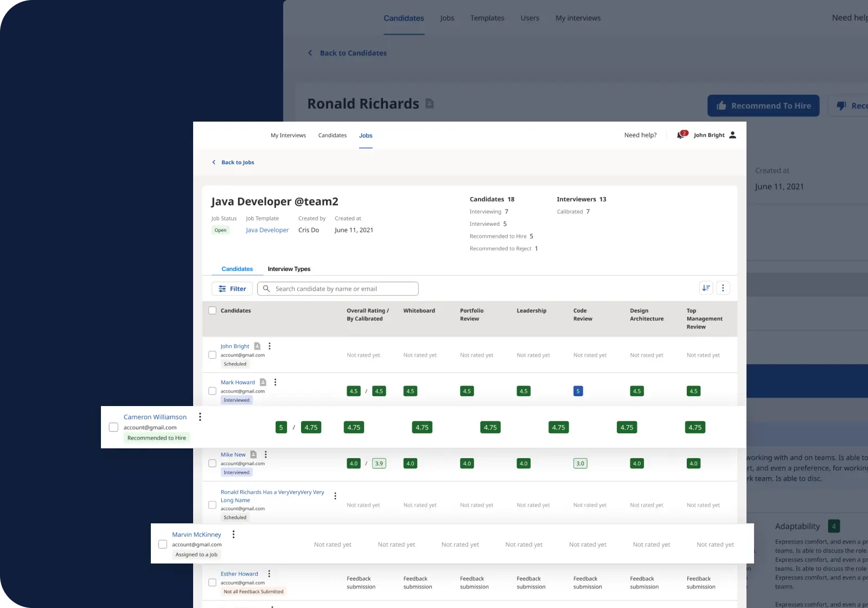Click Mark Howard's blue Code Review score badge
This screenshot has width=868, height=608.
[x=578, y=391]
